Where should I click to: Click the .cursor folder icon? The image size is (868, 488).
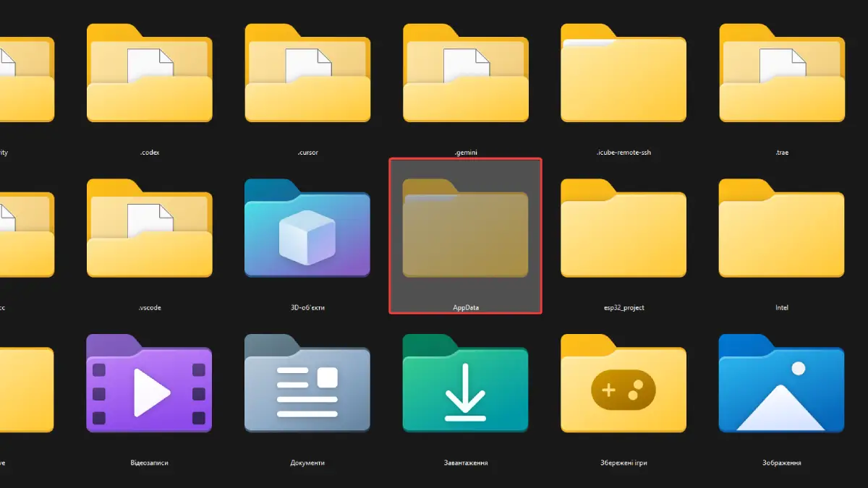click(x=307, y=73)
